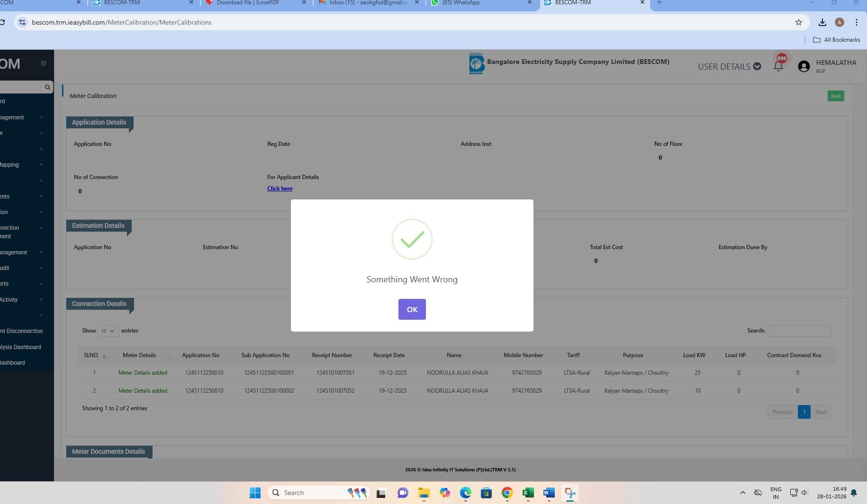
Task: Click the Windows taskbar Search box
Action: pyautogui.click(x=318, y=493)
